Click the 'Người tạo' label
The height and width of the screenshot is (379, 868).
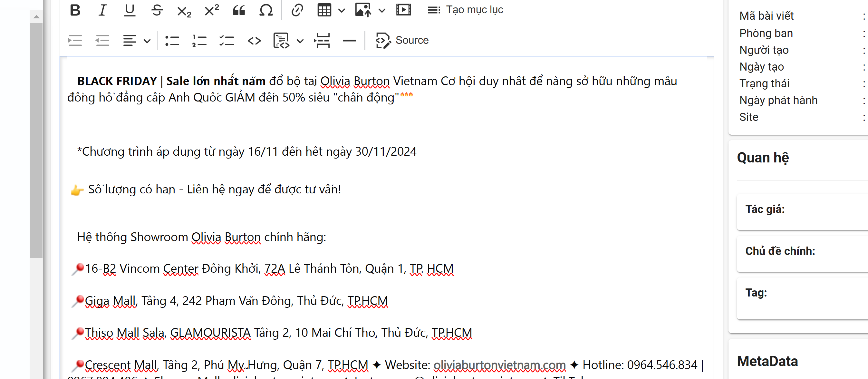click(764, 50)
